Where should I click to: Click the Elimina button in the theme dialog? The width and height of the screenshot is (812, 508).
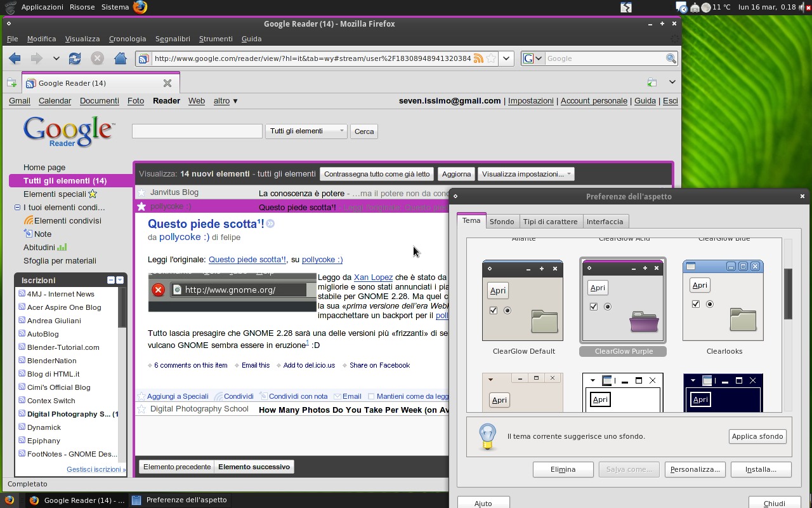(563, 469)
